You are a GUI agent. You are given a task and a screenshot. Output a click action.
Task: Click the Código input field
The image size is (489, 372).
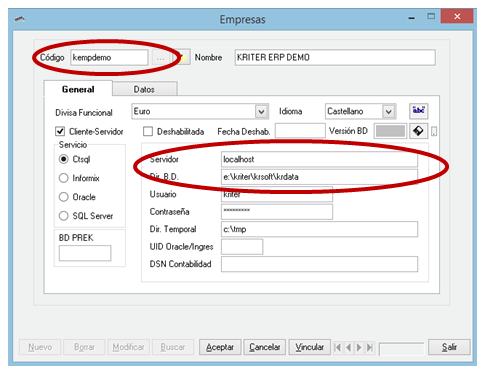(x=109, y=58)
